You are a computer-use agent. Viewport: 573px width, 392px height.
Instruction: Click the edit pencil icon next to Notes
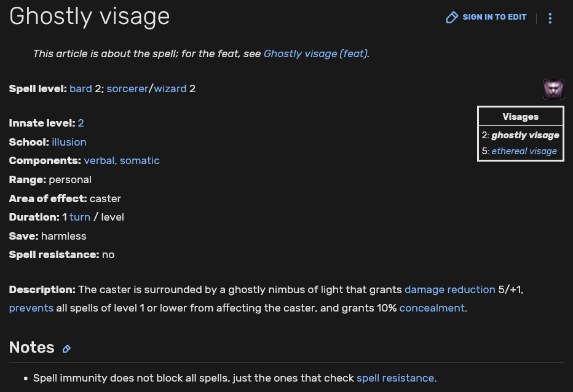[66, 349]
